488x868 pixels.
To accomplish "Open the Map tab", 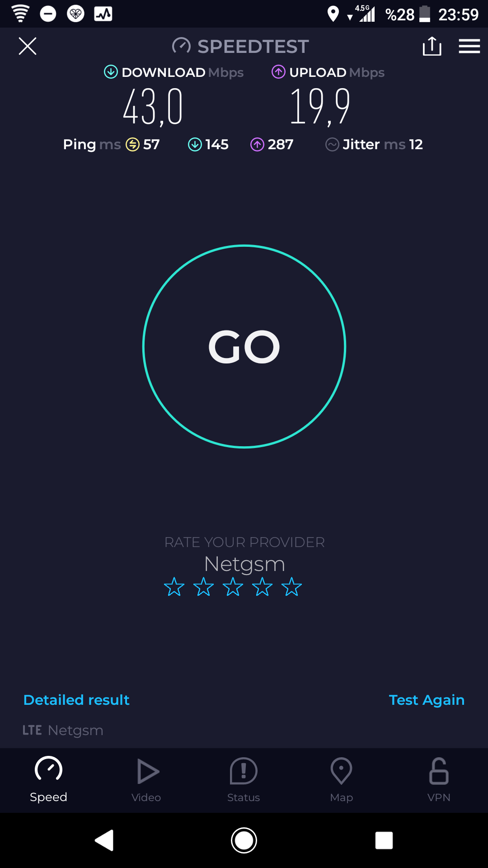I will [x=342, y=780].
